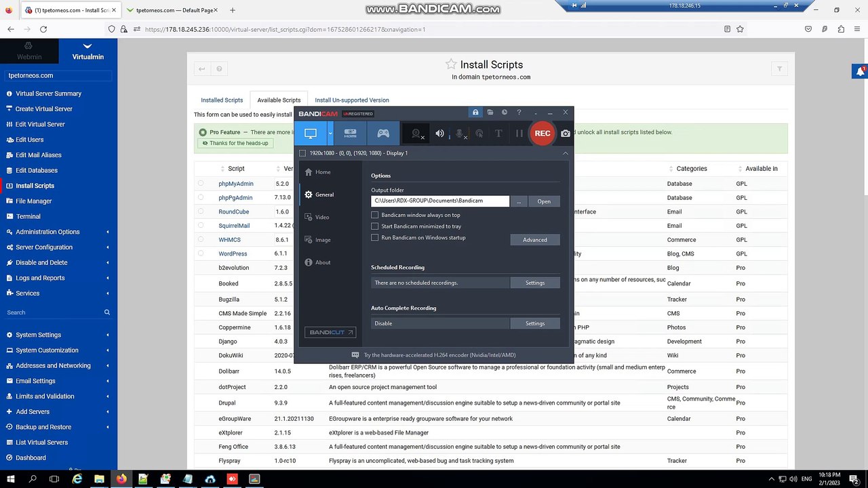Screen dimensions: 868x488
Task: Enable Run Bandicam on Windows startup
Action: pyautogui.click(x=374, y=238)
